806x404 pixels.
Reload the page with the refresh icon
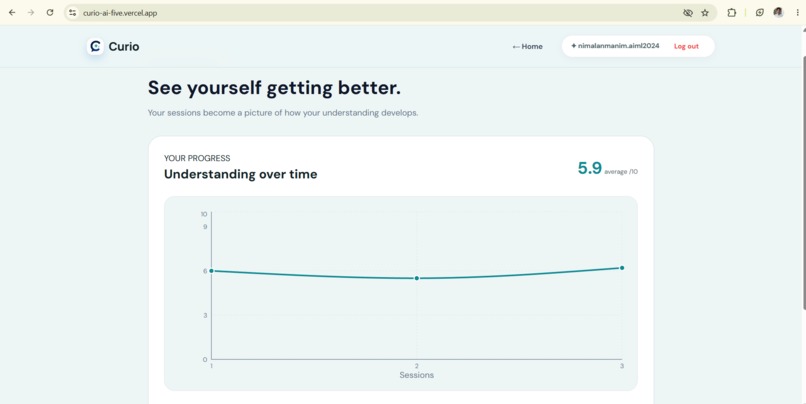50,13
